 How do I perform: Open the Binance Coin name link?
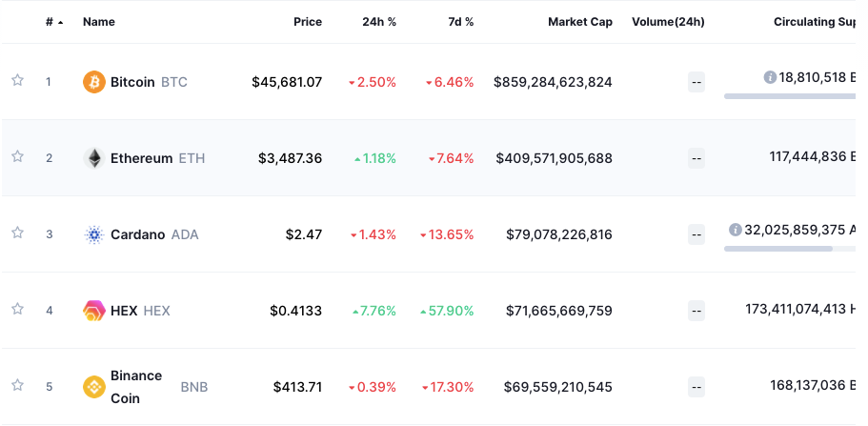coord(136,387)
